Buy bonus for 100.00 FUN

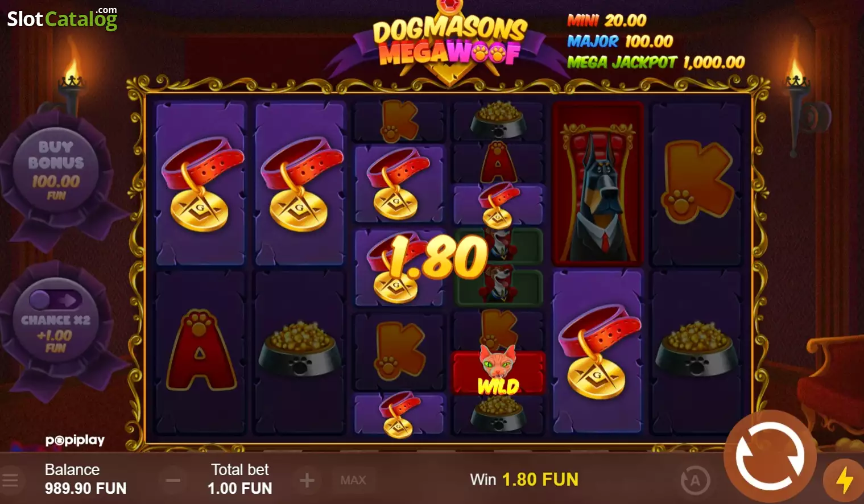click(x=56, y=170)
